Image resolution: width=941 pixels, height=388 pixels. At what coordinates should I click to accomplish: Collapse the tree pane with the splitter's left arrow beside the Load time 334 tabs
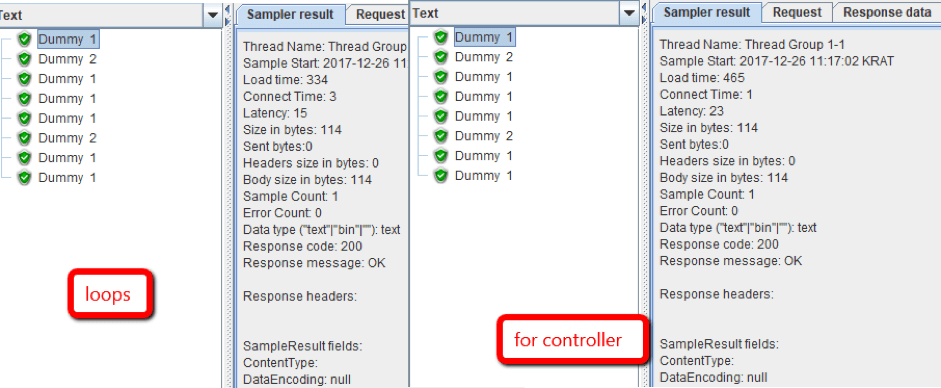[x=227, y=10]
